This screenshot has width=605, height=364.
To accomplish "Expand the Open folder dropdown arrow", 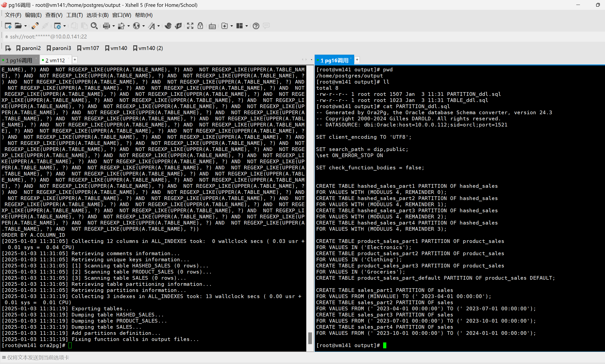I will (26, 26).
